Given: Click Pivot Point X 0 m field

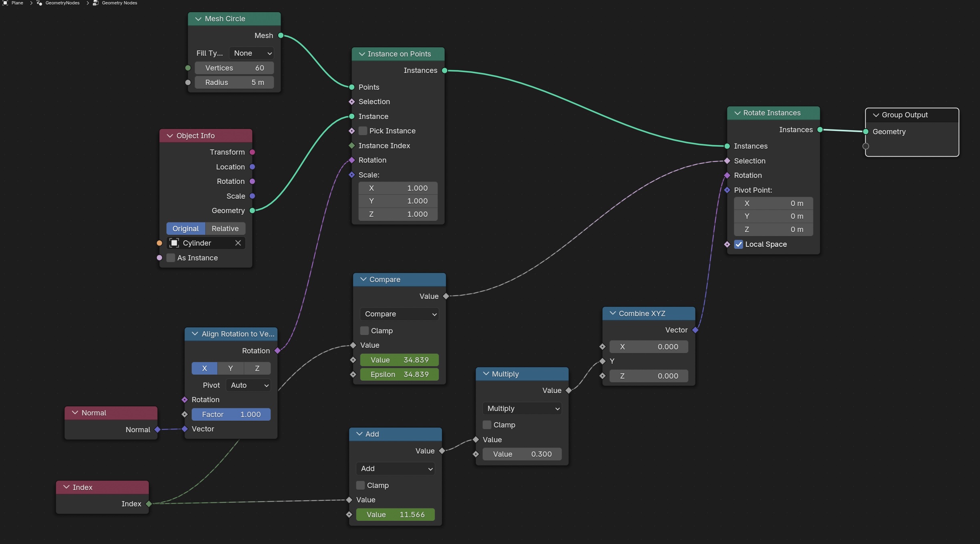Looking at the screenshot, I should click(x=773, y=203).
